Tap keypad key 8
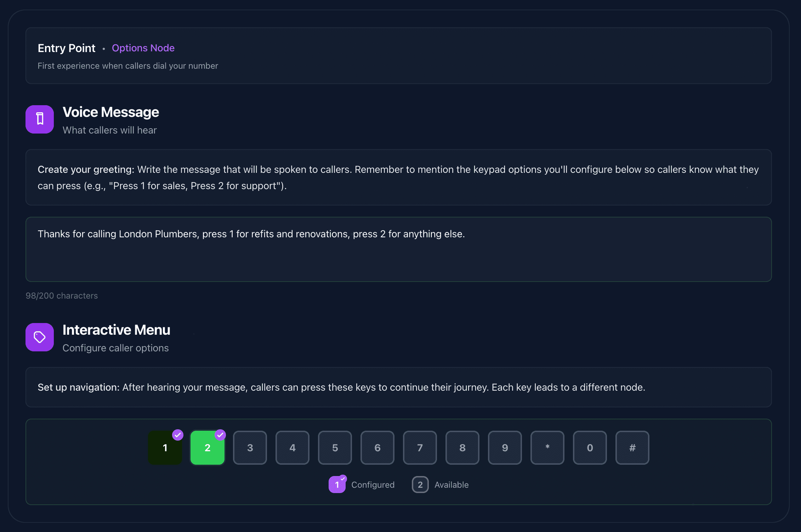 pyautogui.click(x=462, y=448)
